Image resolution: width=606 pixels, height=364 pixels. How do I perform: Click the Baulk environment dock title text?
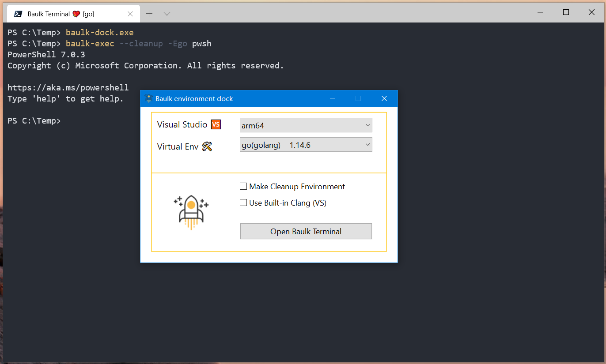194,98
